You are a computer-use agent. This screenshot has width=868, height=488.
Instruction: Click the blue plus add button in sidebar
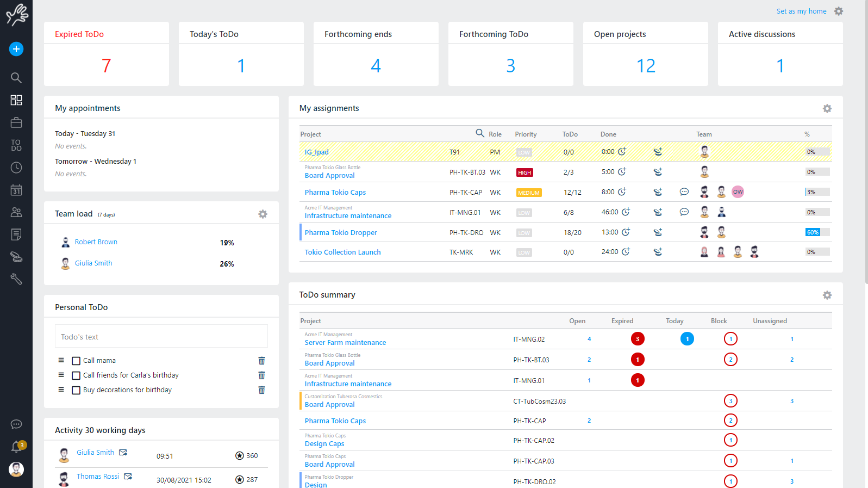(x=16, y=49)
